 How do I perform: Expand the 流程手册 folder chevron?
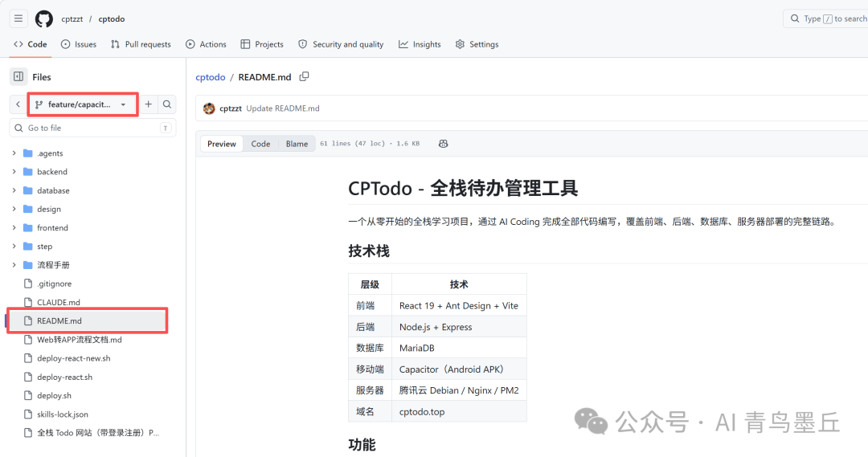(14, 265)
